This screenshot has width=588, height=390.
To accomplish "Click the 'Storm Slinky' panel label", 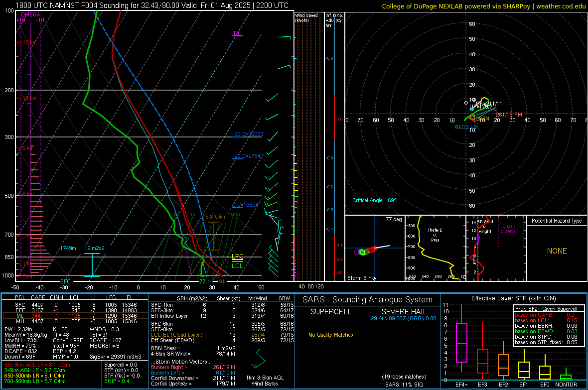I will (x=361, y=278).
